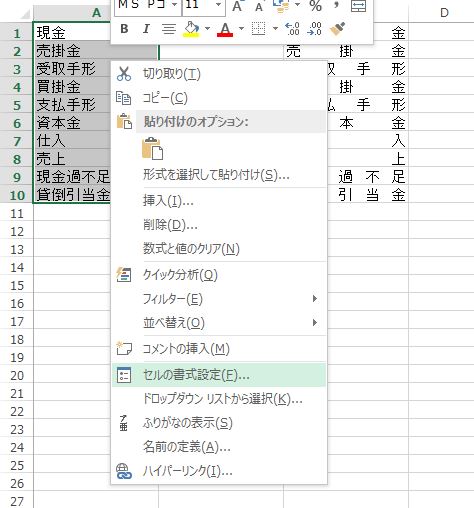Click cell A1 containing 現金
Screen dimensions: 474x508
(72, 33)
